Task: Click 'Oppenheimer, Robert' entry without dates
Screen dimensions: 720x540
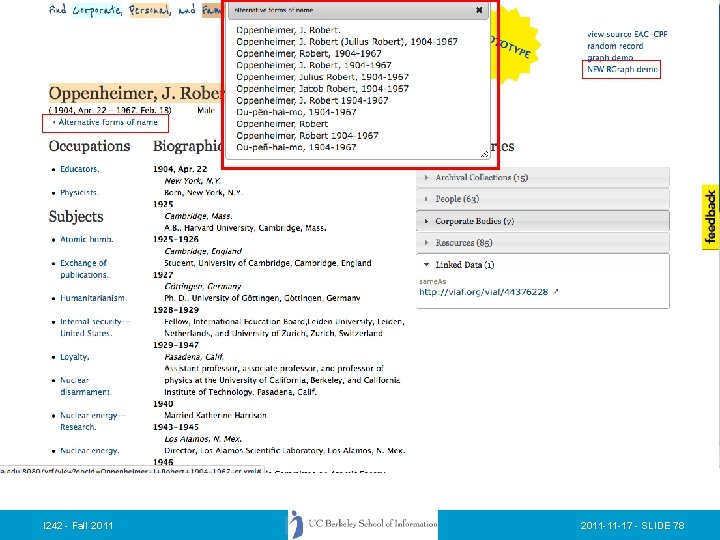Action: [282, 124]
